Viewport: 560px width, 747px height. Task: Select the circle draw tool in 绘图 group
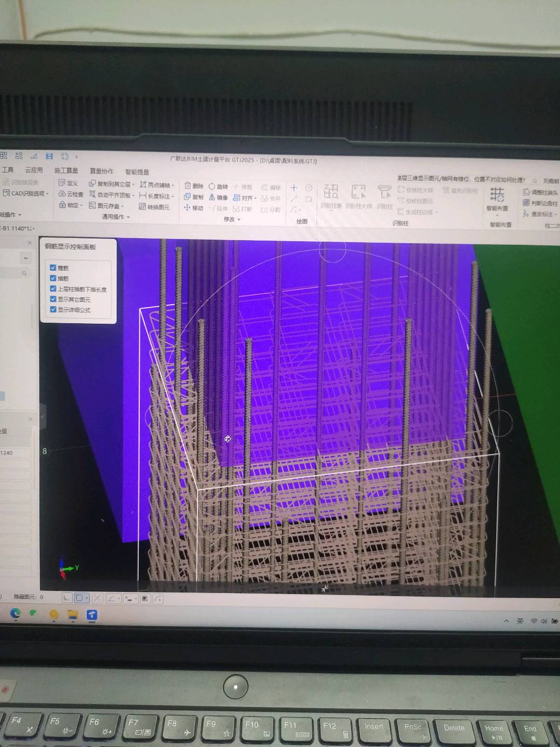(x=309, y=188)
